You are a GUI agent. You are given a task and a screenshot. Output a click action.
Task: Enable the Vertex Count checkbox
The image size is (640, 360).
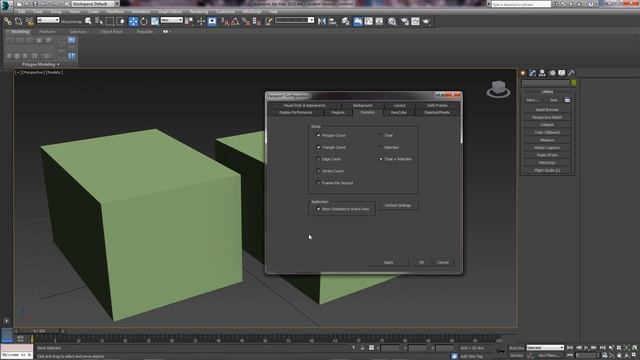(318, 171)
